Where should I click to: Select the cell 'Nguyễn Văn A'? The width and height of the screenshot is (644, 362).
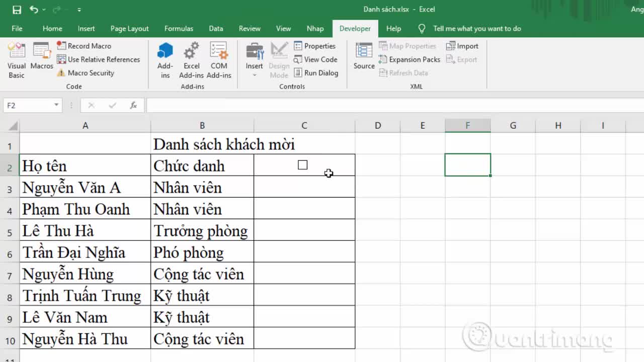[85, 187]
